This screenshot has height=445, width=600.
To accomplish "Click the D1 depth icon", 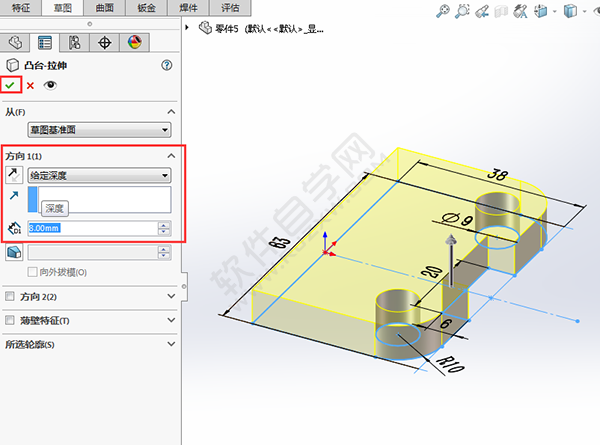I will coord(15,228).
